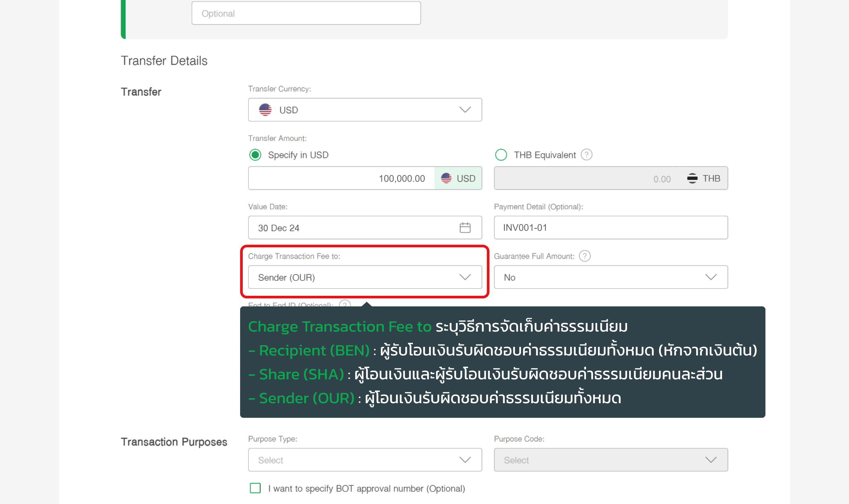Click the 'I want to specify BOT approval number' text
The height and width of the screenshot is (504, 849).
tap(366, 488)
